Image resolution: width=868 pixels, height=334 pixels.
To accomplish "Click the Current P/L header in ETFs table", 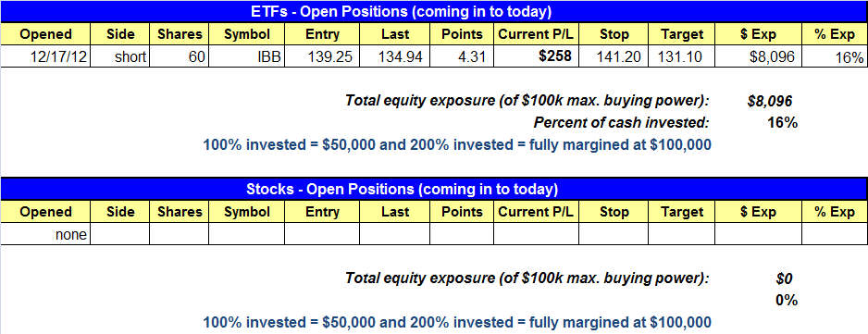I will click(536, 34).
